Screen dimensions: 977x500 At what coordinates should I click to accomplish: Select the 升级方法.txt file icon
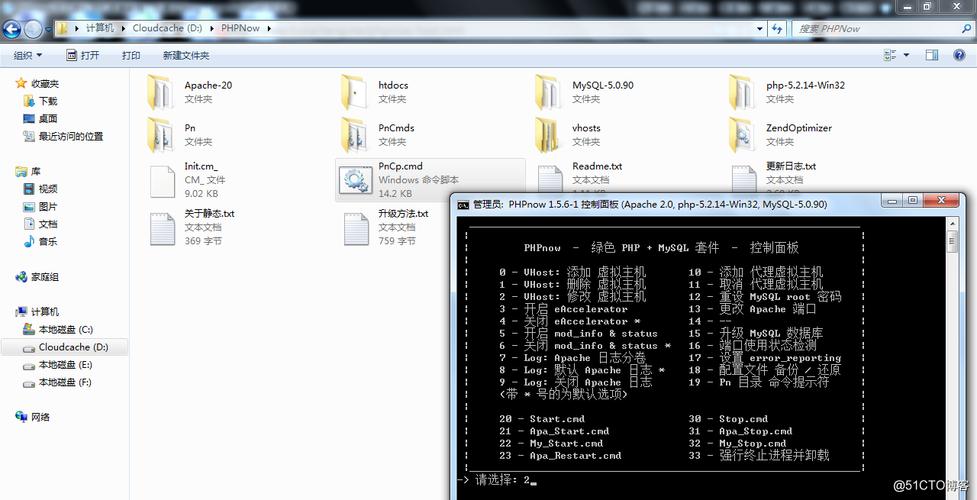tap(356, 229)
